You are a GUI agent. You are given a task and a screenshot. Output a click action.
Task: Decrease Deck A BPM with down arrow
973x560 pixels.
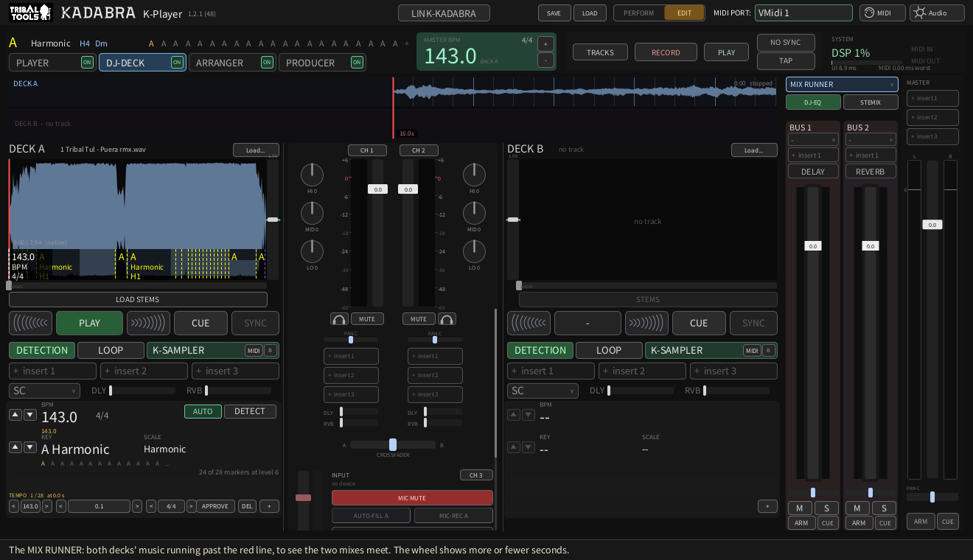point(30,415)
